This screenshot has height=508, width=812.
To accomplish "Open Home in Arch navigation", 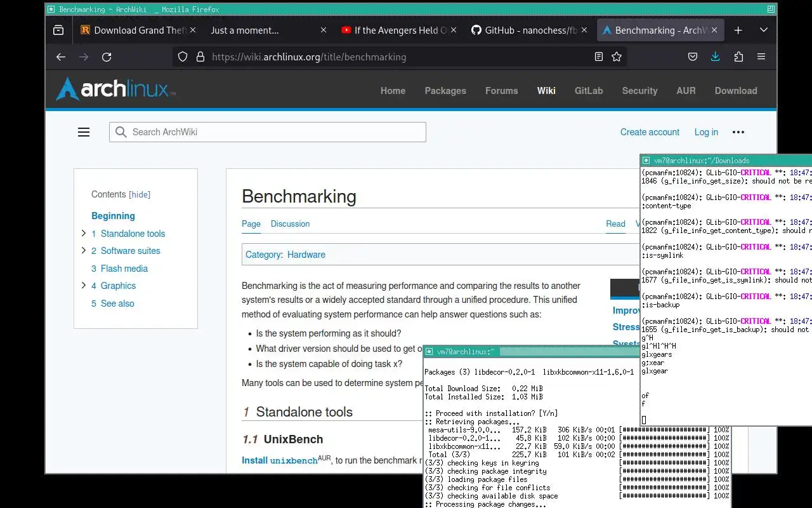I will click(x=393, y=91).
